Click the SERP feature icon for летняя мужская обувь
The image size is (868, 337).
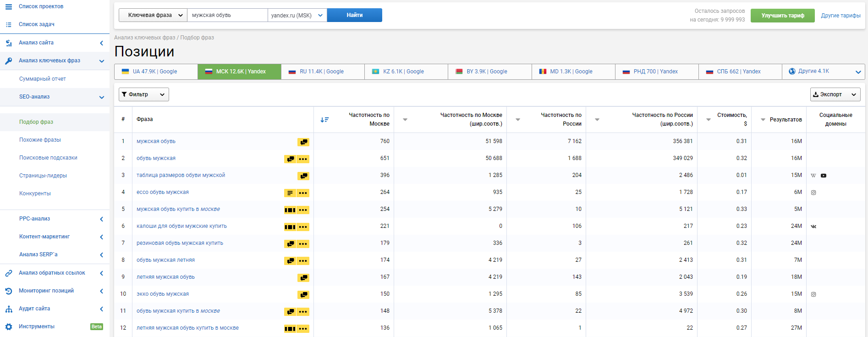[x=303, y=278]
